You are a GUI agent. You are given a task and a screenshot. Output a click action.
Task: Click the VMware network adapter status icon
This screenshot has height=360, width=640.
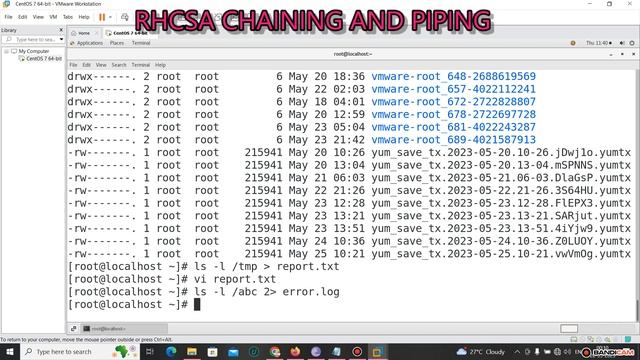point(591,339)
